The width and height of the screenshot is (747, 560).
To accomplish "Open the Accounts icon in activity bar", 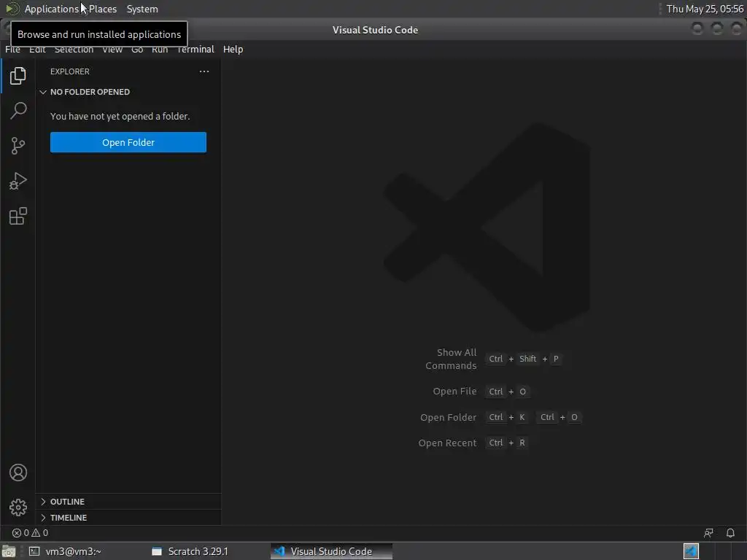I will tap(18, 472).
